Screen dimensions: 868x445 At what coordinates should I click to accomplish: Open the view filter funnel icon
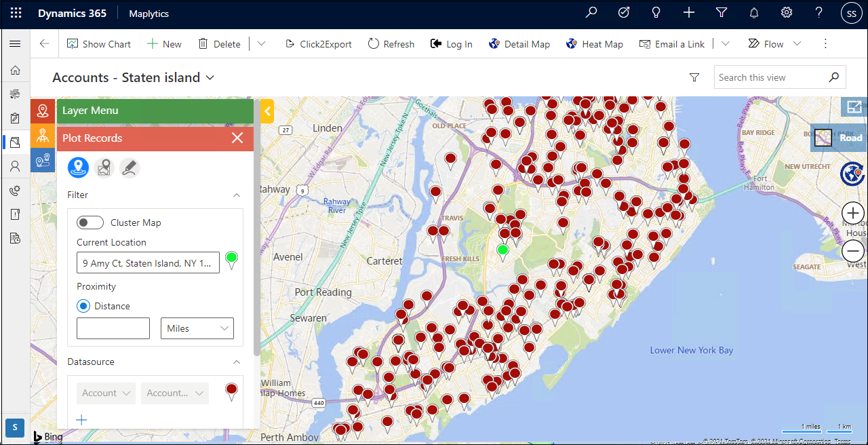[x=694, y=77]
